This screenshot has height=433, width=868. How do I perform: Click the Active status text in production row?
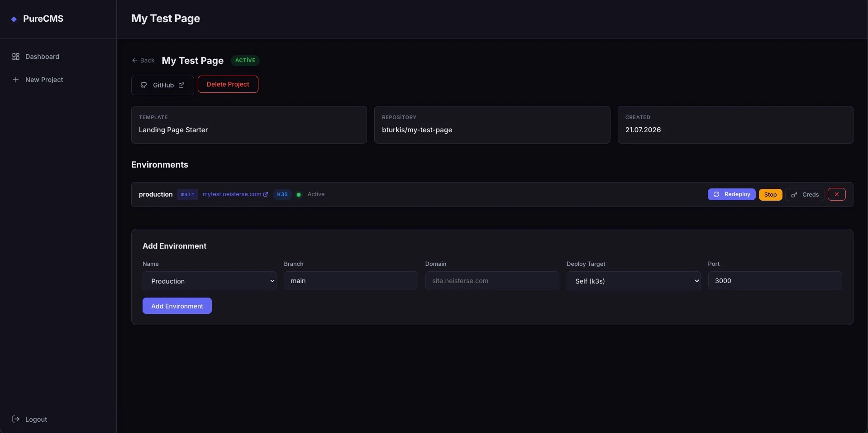pyautogui.click(x=316, y=194)
